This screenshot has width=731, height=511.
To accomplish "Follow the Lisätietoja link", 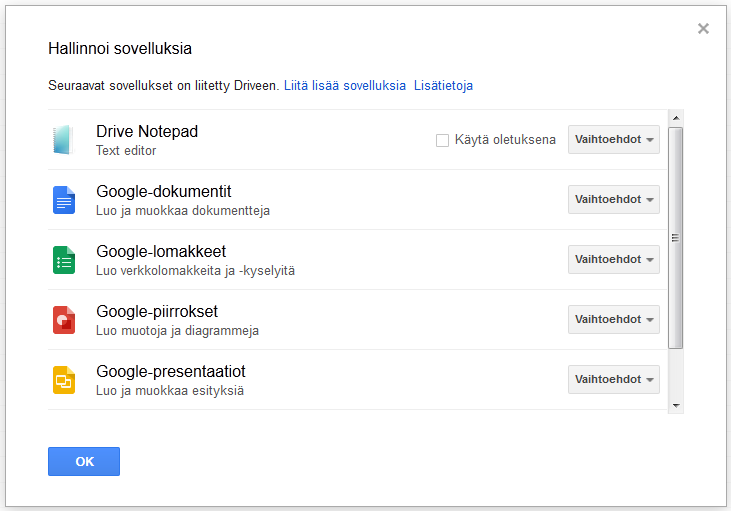I will tap(443, 86).
